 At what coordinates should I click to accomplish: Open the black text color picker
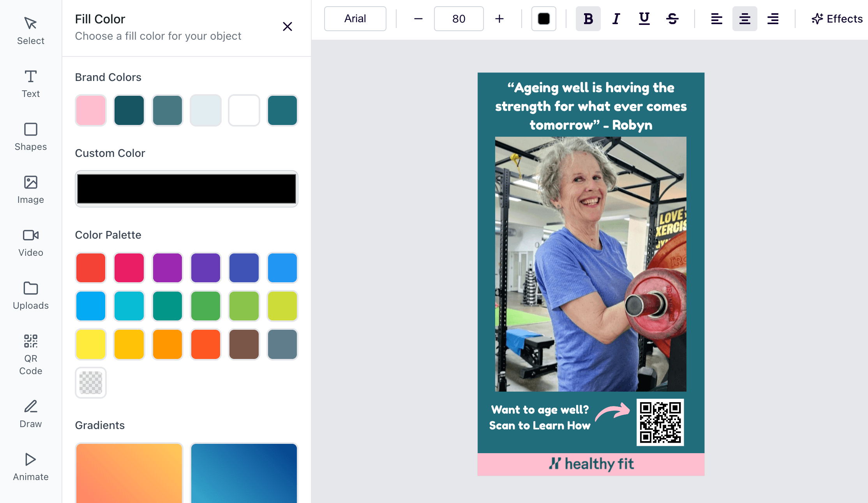[543, 19]
